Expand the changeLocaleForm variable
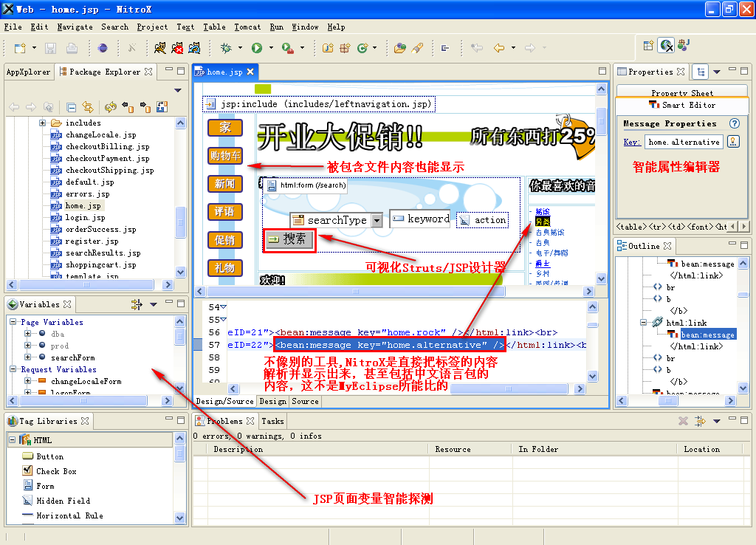756x545 pixels. (x=27, y=381)
